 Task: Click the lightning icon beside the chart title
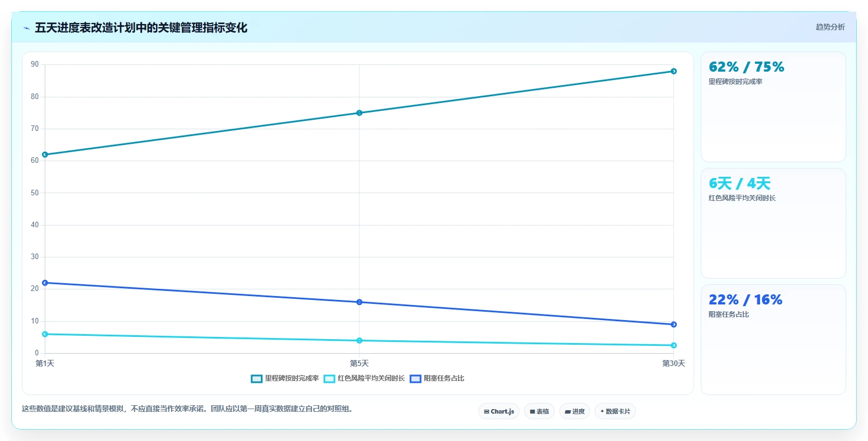pyautogui.click(x=26, y=28)
